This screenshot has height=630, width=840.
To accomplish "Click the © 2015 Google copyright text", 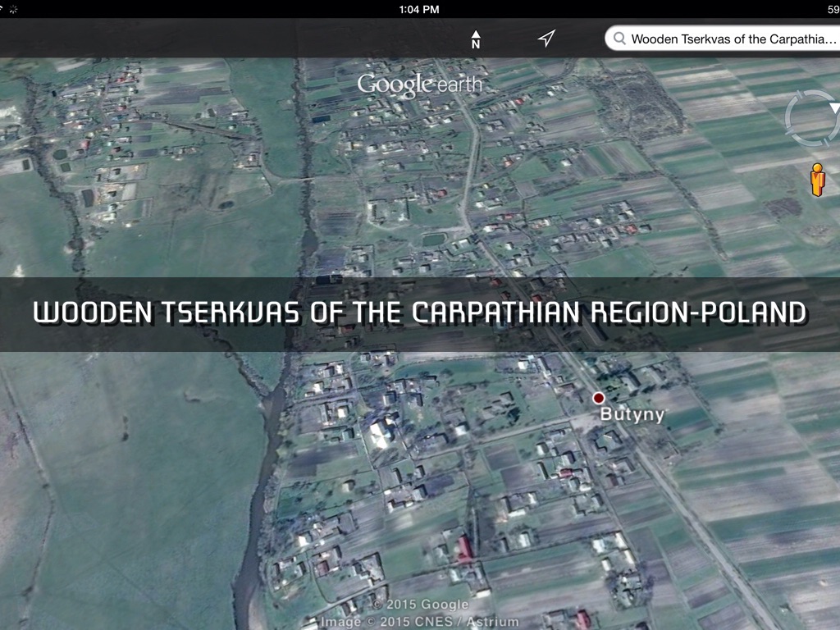I will [x=419, y=605].
